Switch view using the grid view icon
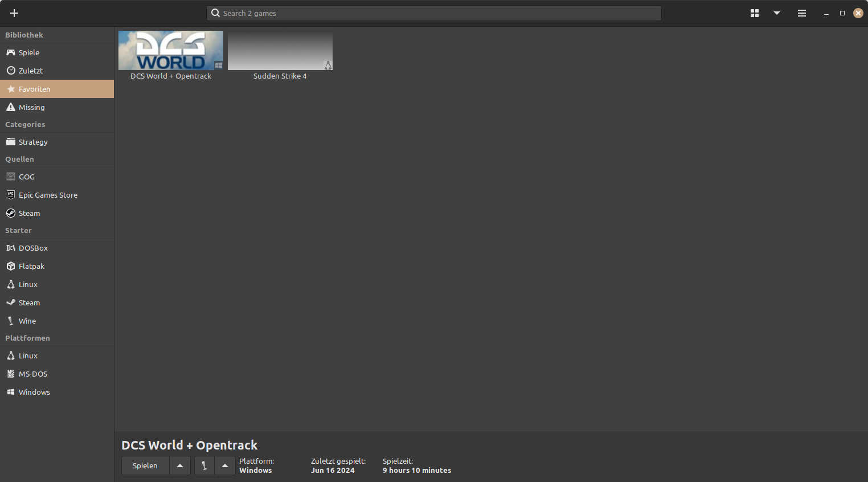Viewport: 868px width, 482px height. point(755,13)
